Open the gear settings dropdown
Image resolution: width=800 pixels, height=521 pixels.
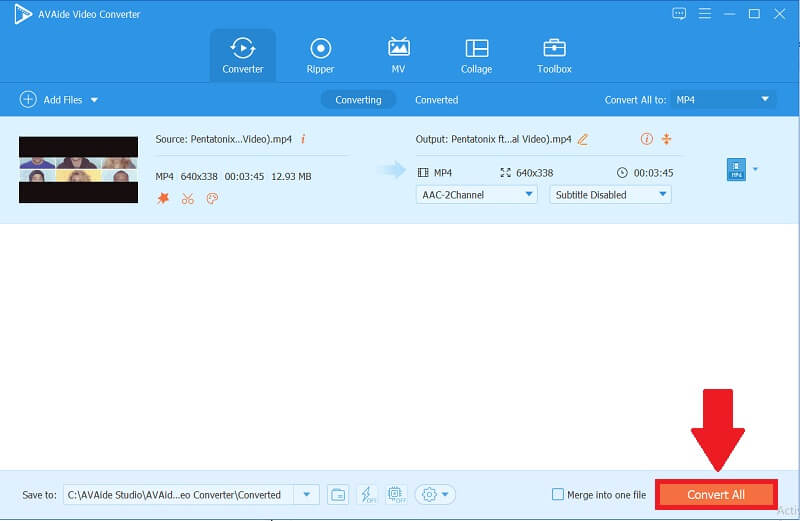pyautogui.click(x=435, y=494)
